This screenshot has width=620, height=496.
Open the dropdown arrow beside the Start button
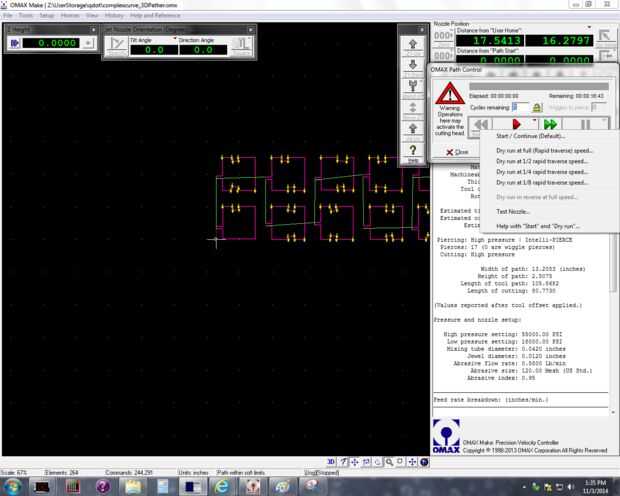click(534, 120)
